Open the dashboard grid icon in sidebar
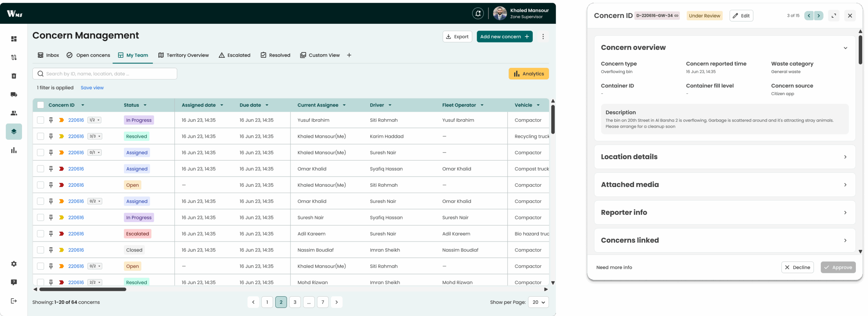Screen dimensions: 868x316 (x=14, y=39)
